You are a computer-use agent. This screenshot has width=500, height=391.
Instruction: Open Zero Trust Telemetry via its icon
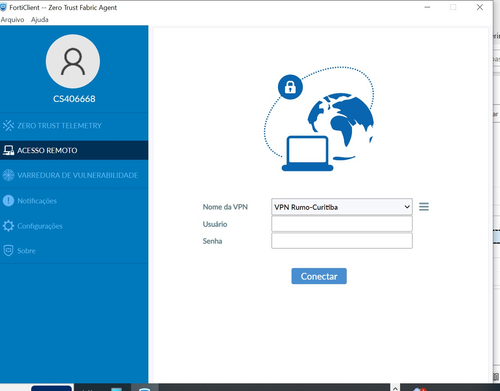point(8,126)
